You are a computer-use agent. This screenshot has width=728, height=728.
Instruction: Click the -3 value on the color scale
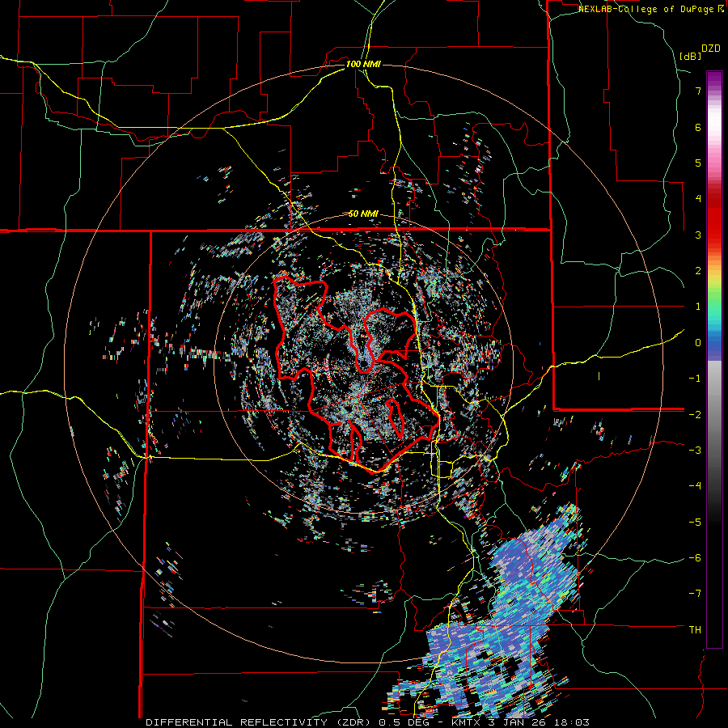[695, 451]
